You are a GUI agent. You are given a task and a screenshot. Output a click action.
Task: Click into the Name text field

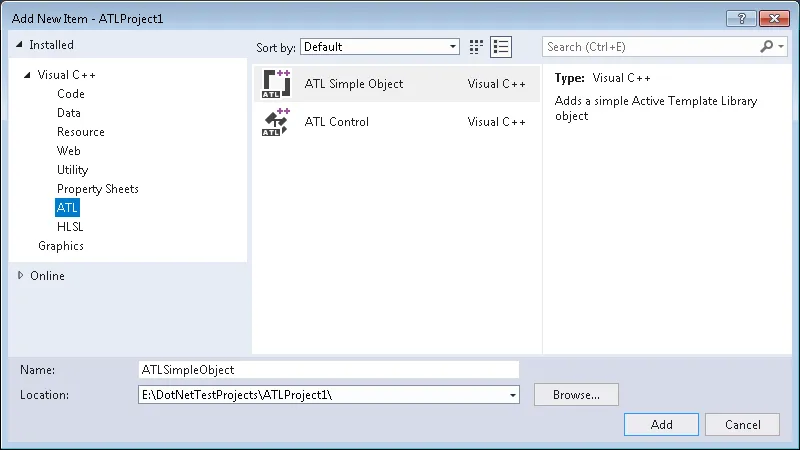tap(329, 370)
